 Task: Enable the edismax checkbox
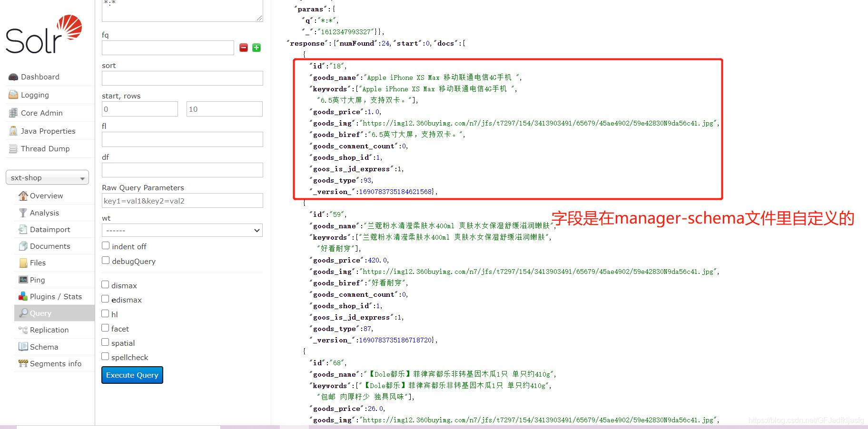(x=105, y=299)
